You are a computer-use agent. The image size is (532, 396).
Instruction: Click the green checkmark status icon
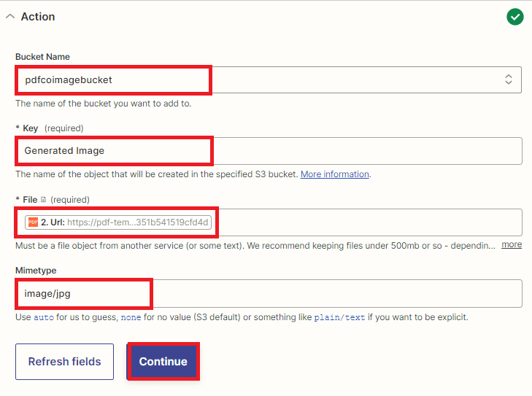(515, 17)
